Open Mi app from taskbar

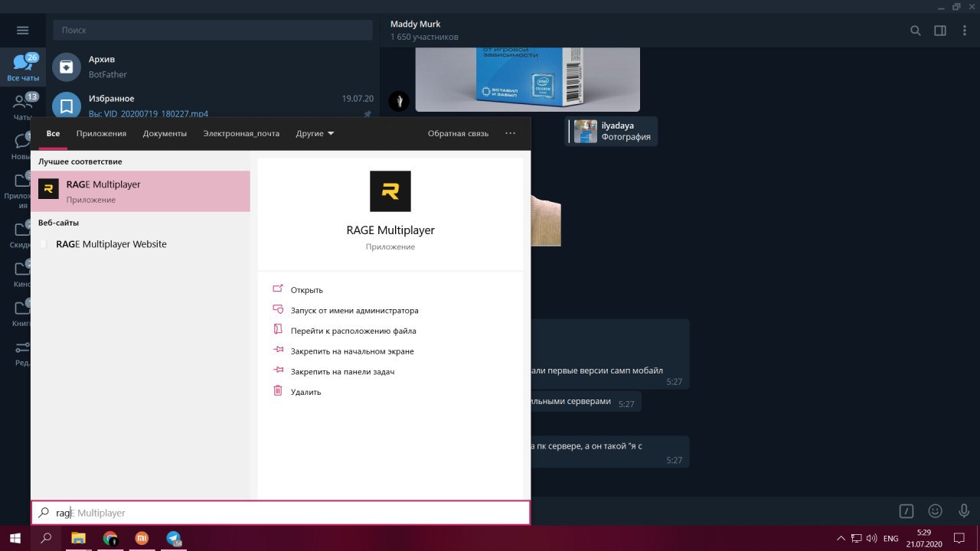tap(142, 538)
